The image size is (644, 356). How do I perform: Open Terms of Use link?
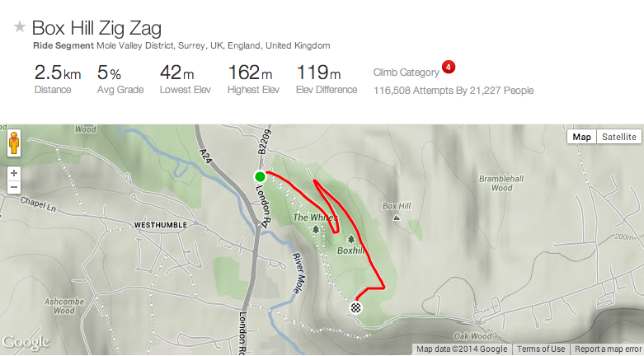(x=541, y=349)
